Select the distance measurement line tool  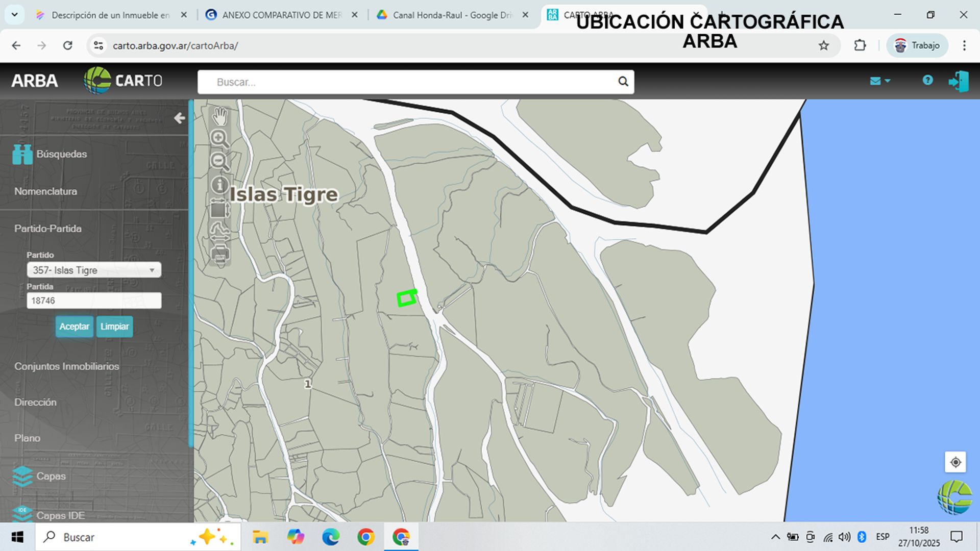click(x=219, y=232)
